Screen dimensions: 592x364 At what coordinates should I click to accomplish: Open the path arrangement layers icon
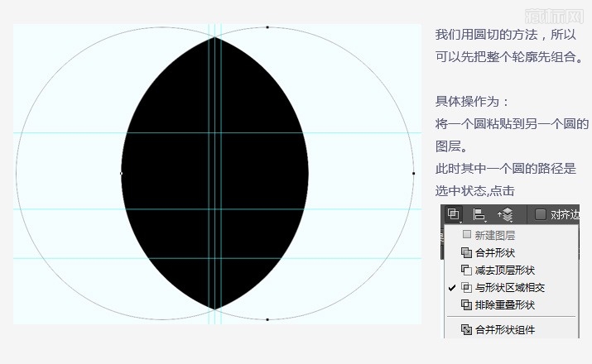pos(506,214)
